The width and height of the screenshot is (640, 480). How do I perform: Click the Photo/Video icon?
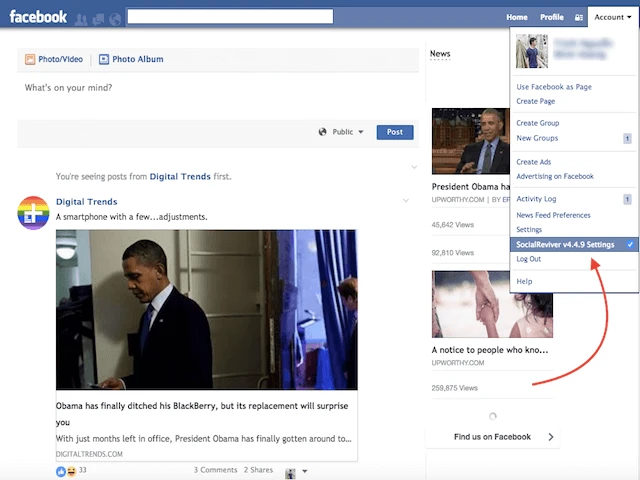pos(30,59)
